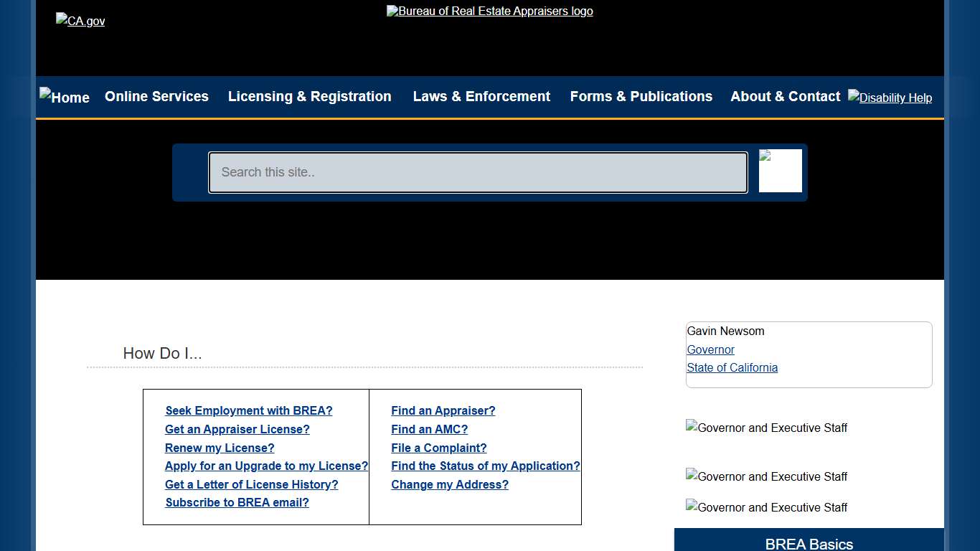The image size is (980, 551).
Task: Open the Disability Help icon link
Action: [x=890, y=98]
